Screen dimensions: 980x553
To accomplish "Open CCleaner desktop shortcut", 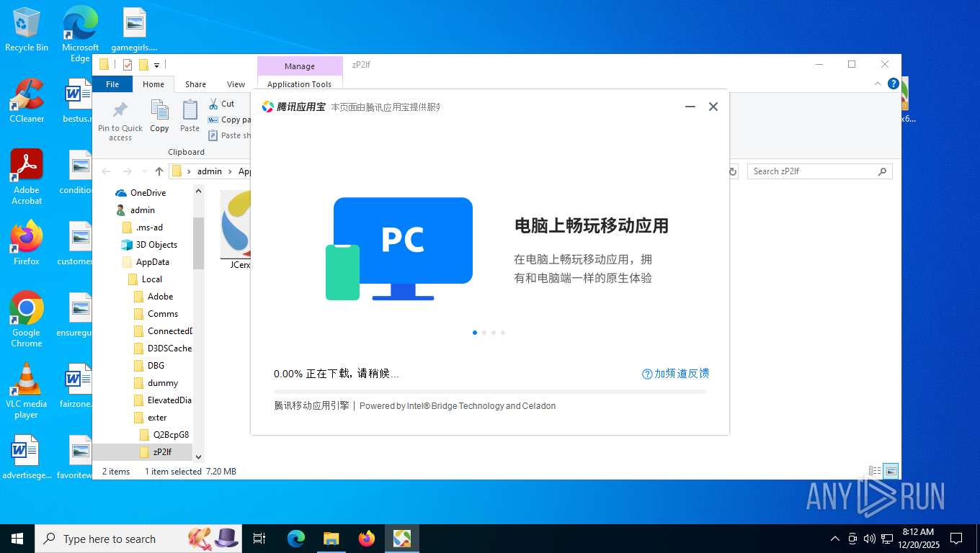I will pyautogui.click(x=27, y=101).
